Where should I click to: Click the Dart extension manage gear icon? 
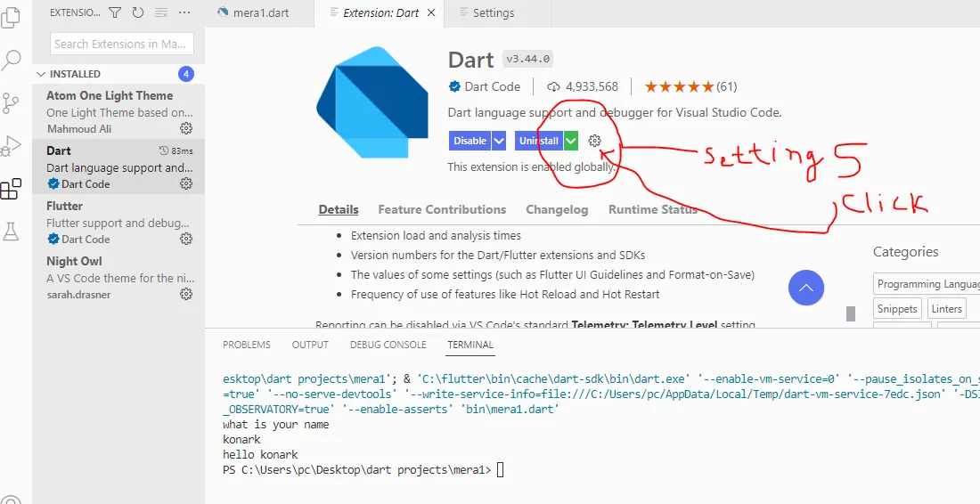pos(594,141)
